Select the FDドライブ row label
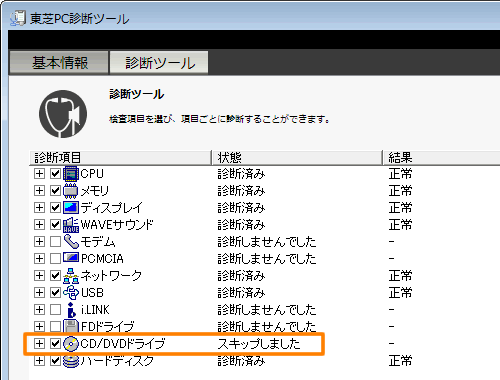500x380 pixels. tap(108, 326)
